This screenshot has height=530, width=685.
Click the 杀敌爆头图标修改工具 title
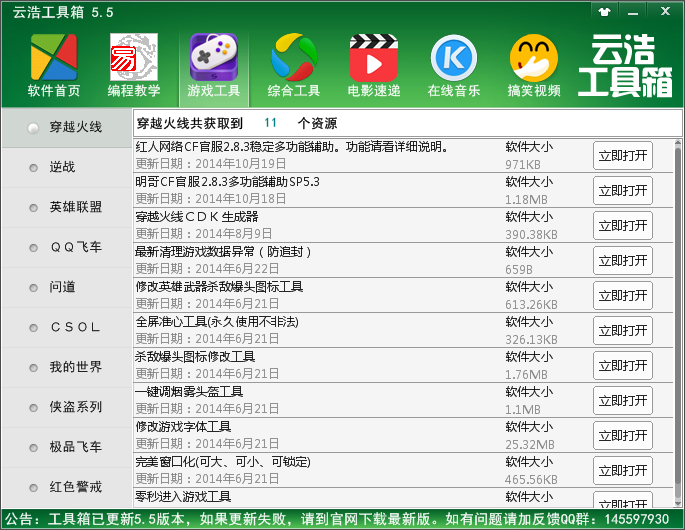195,357
